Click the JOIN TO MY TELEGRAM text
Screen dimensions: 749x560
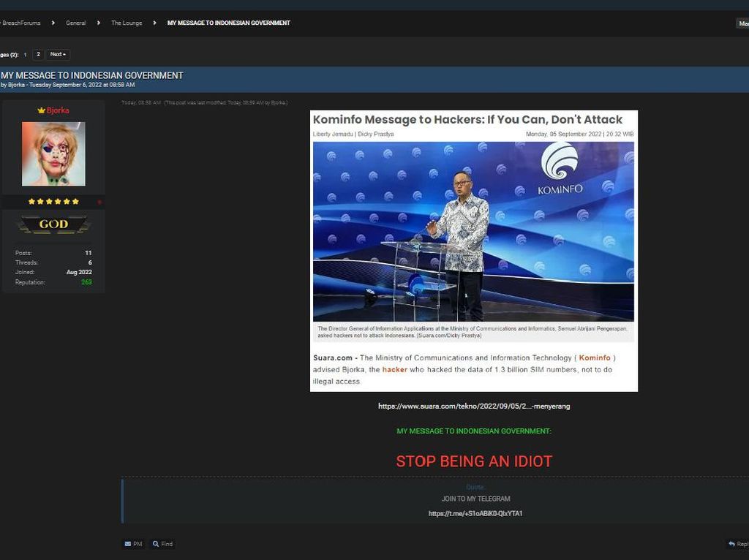pos(475,499)
